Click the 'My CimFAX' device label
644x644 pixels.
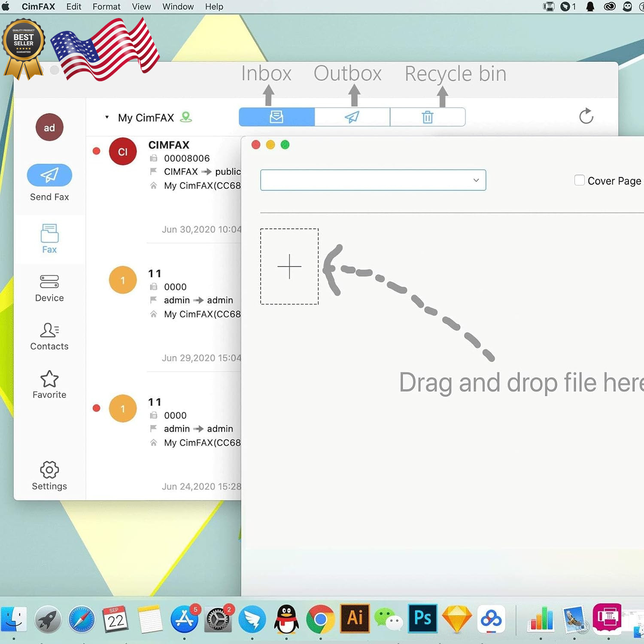pyautogui.click(x=146, y=118)
